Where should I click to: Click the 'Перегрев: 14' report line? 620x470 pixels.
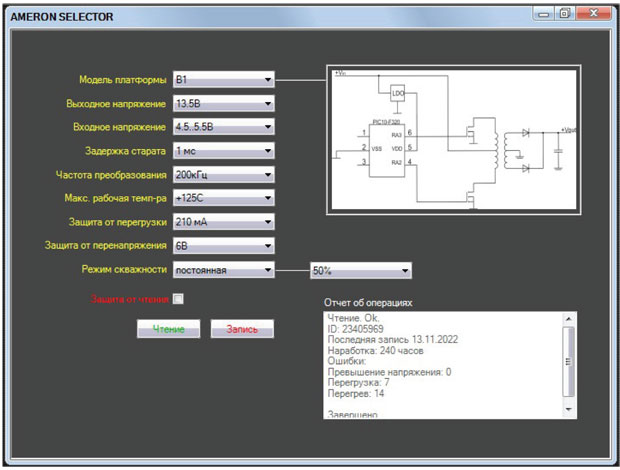click(x=355, y=393)
